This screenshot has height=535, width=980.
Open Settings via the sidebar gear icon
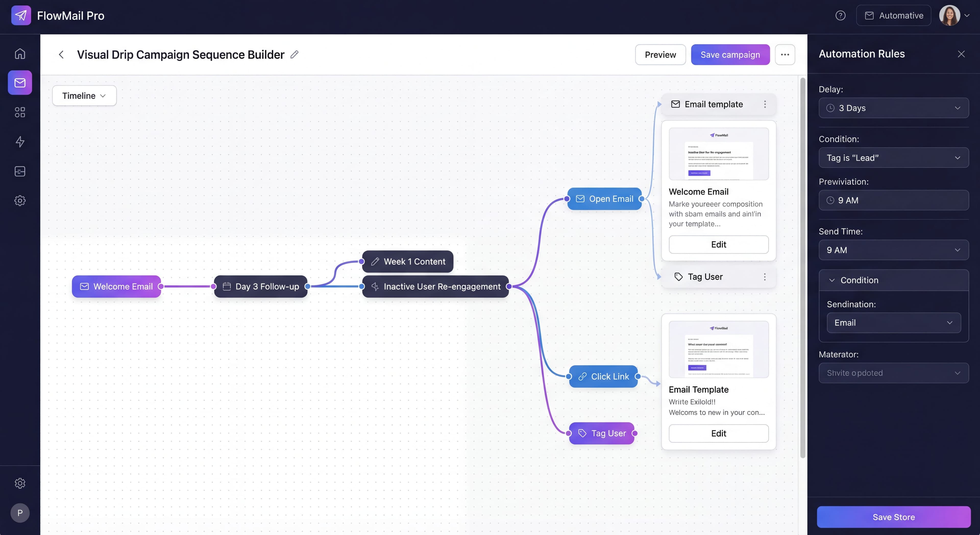pyautogui.click(x=19, y=201)
